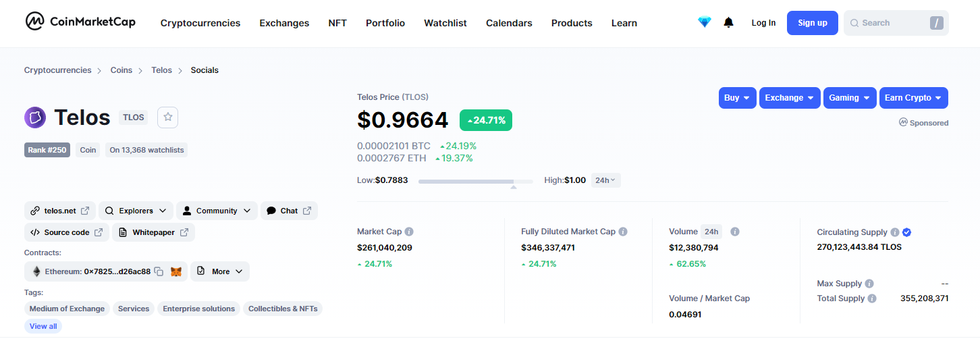The width and height of the screenshot is (980, 341).
Task: Toggle Telos watchlist star
Action: pyautogui.click(x=168, y=117)
